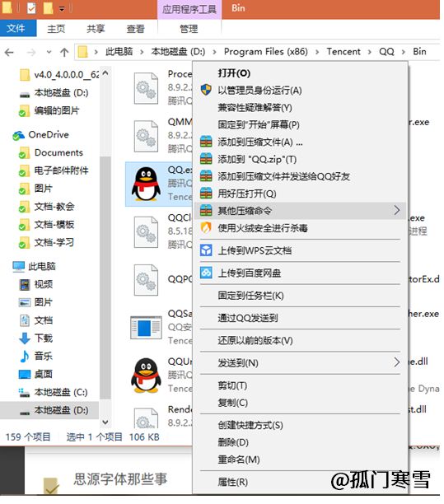This screenshot has width=444, height=504.
Task: Select the QMM gear file icon
Action: pos(146,136)
